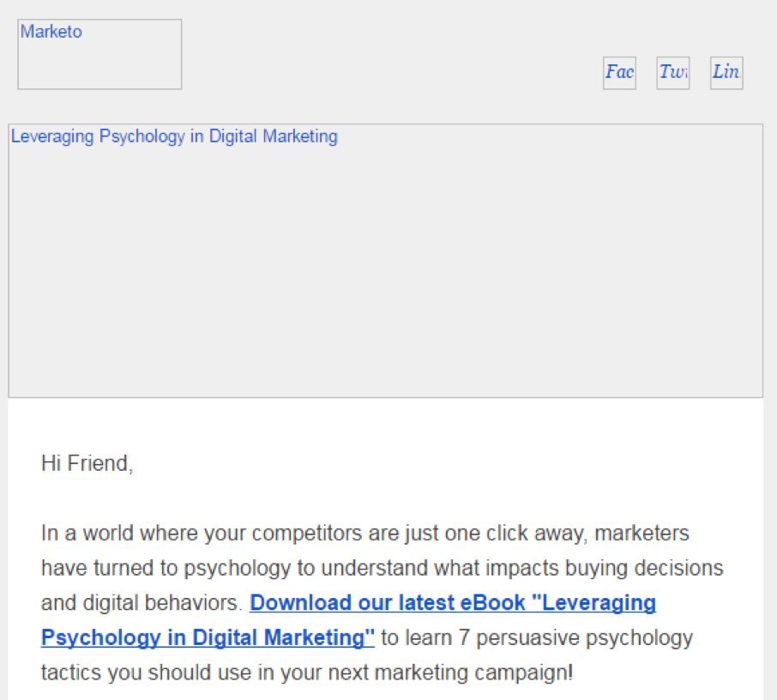Select the broken Marketo logo placeholder
Image resolution: width=777 pixels, height=700 pixels.
point(99,53)
